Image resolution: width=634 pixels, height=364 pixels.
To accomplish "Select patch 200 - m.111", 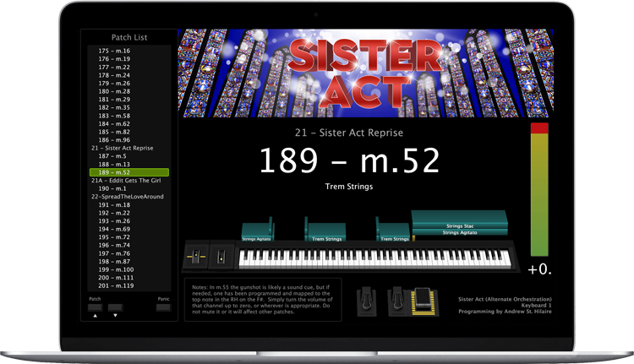I will 116,278.
